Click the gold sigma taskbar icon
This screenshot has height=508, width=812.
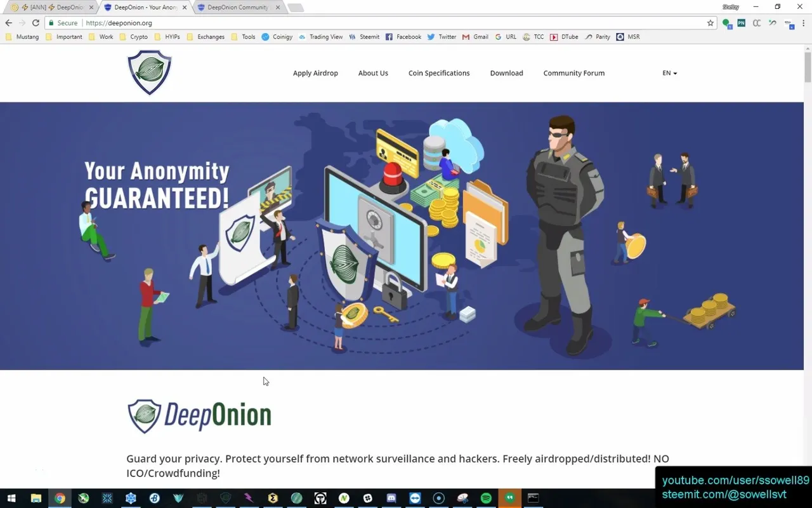[x=273, y=498]
